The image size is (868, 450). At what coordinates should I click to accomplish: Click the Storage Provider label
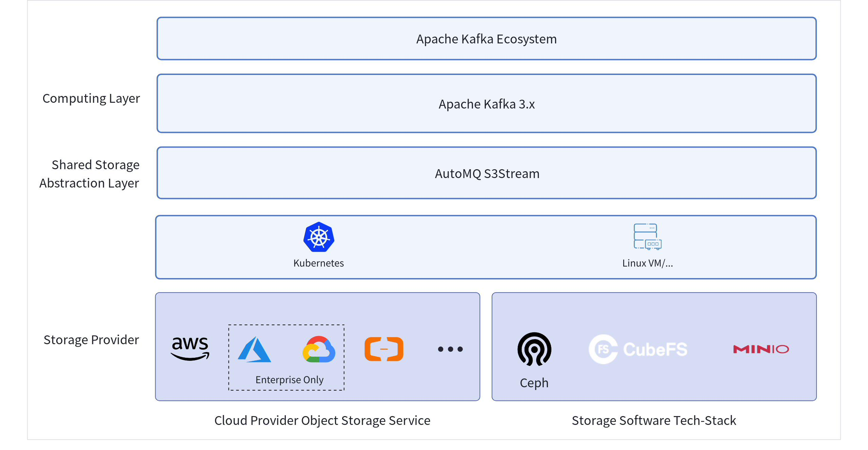[x=91, y=340]
